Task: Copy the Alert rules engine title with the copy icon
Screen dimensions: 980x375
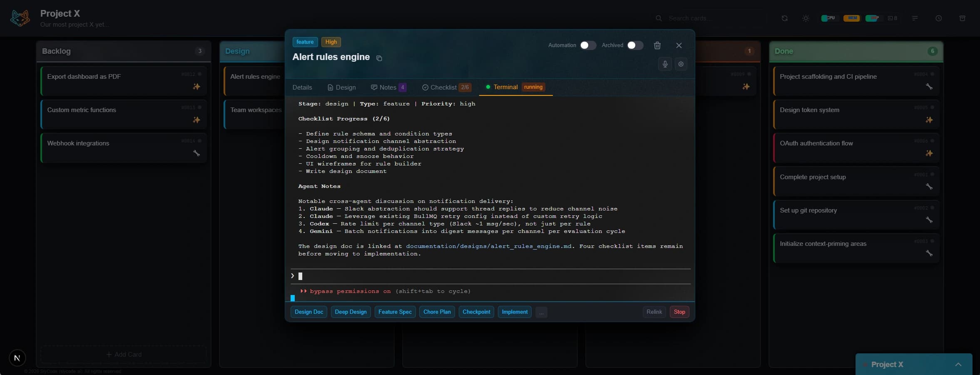Action: [x=379, y=58]
